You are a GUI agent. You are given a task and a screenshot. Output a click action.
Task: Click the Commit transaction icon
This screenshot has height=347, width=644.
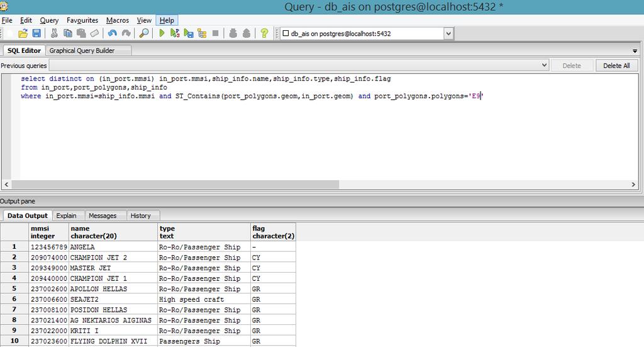[x=233, y=33]
